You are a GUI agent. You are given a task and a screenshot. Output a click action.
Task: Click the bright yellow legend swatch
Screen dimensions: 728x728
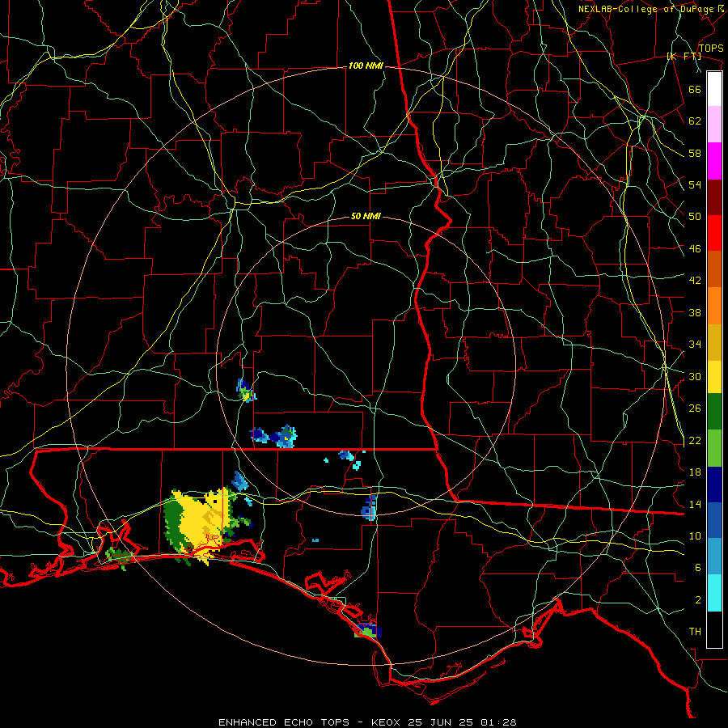pos(714,377)
